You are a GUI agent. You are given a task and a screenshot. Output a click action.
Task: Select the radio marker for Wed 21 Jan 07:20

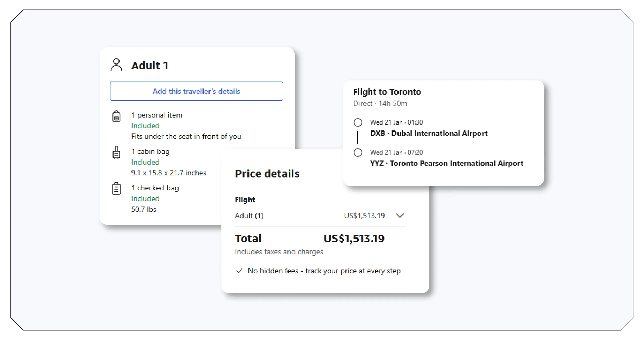(358, 153)
